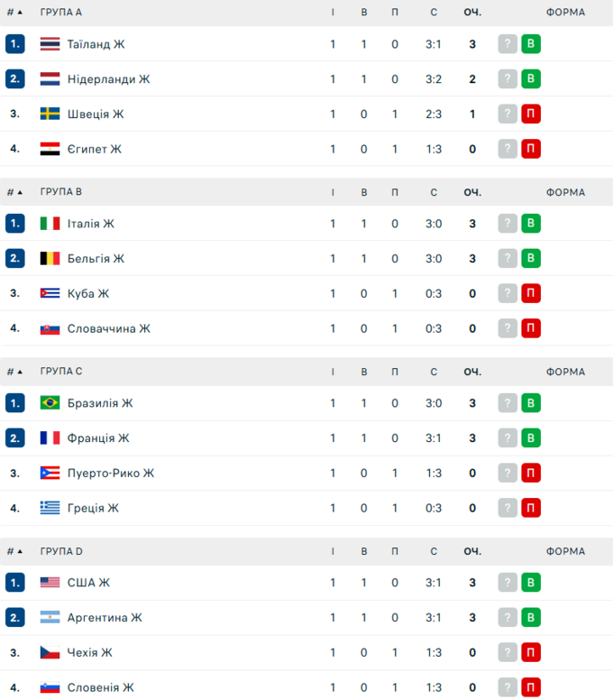Click the Cuba flag icon
This screenshot has width=613, height=700.
point(50,293)
